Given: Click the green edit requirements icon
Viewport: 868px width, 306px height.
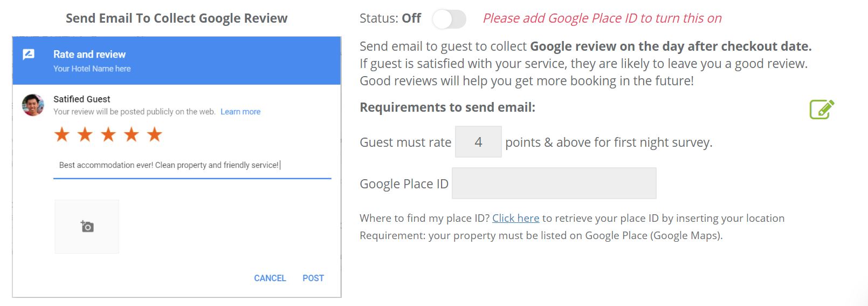Looking at the screenshot, I should click(x=822, y=109).
